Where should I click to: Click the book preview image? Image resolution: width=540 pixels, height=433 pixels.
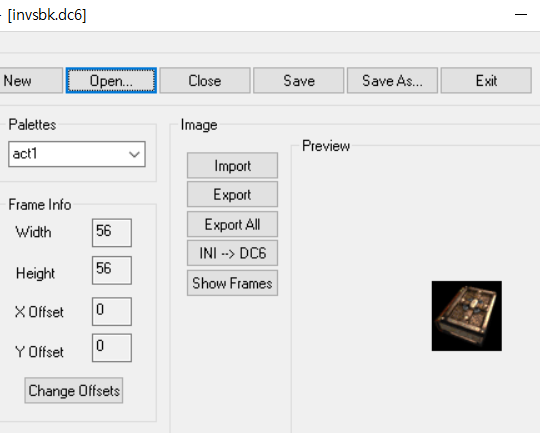pos(467,316)
